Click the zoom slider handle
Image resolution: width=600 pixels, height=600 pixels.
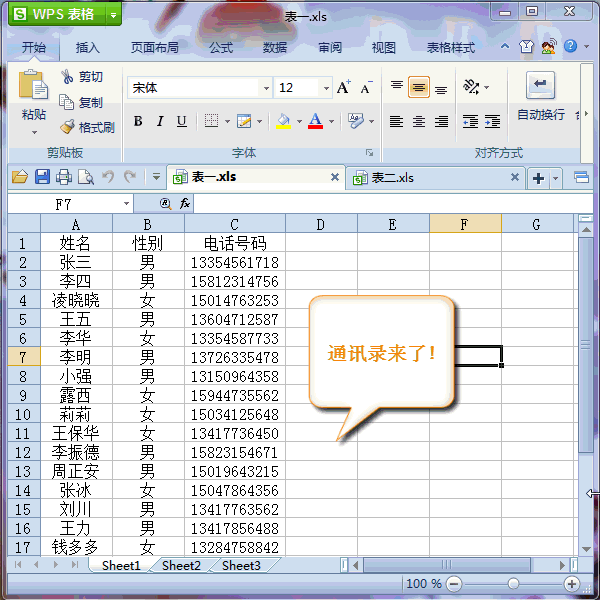[513, 583]
